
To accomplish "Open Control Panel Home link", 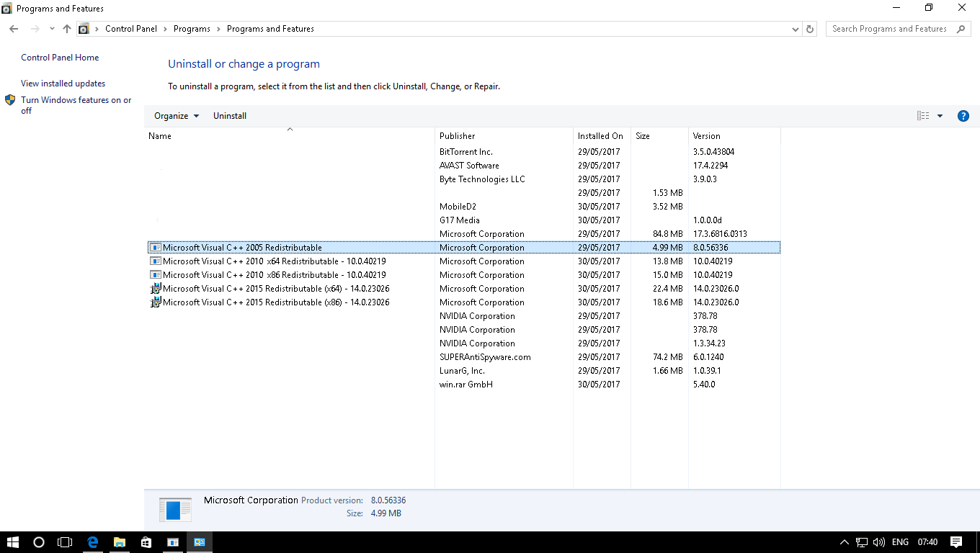I will click(60, 58).
